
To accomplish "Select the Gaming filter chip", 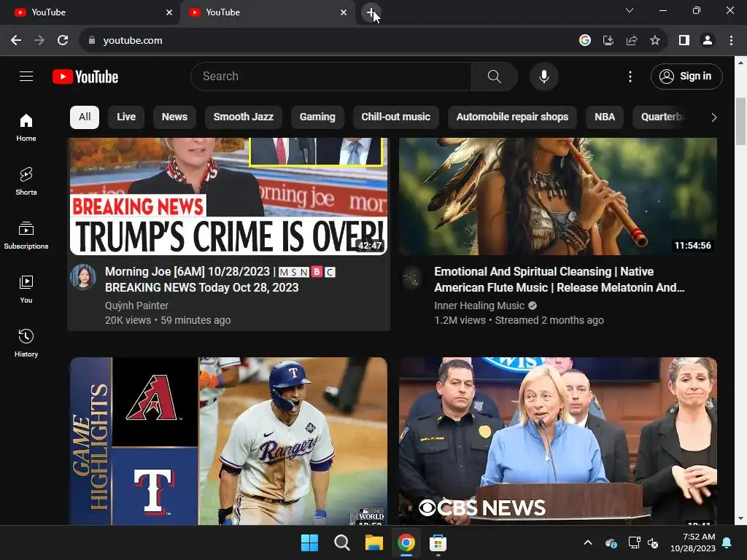I will coord(317,117).
